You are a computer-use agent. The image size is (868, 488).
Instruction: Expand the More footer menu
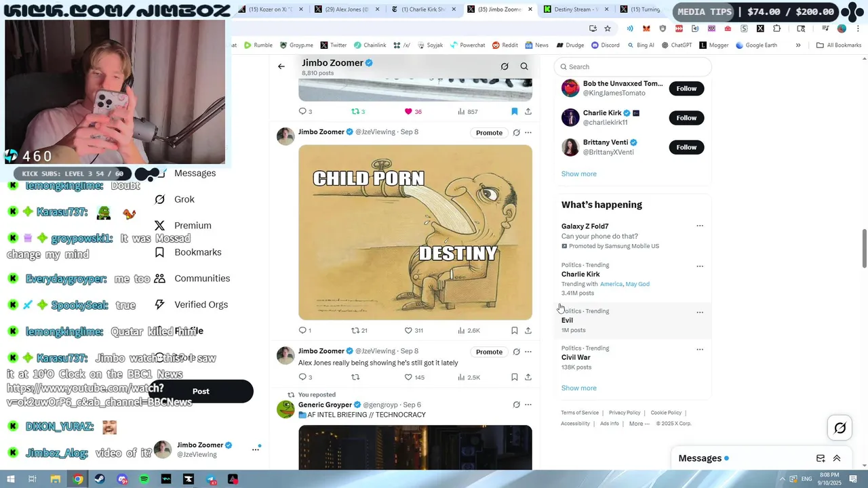[639, 424]
